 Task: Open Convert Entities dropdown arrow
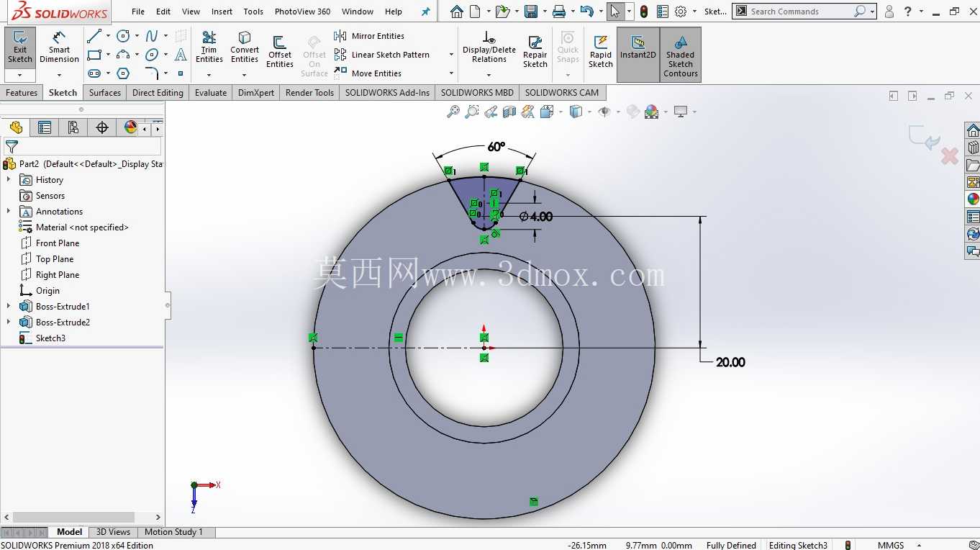[245, 75]
